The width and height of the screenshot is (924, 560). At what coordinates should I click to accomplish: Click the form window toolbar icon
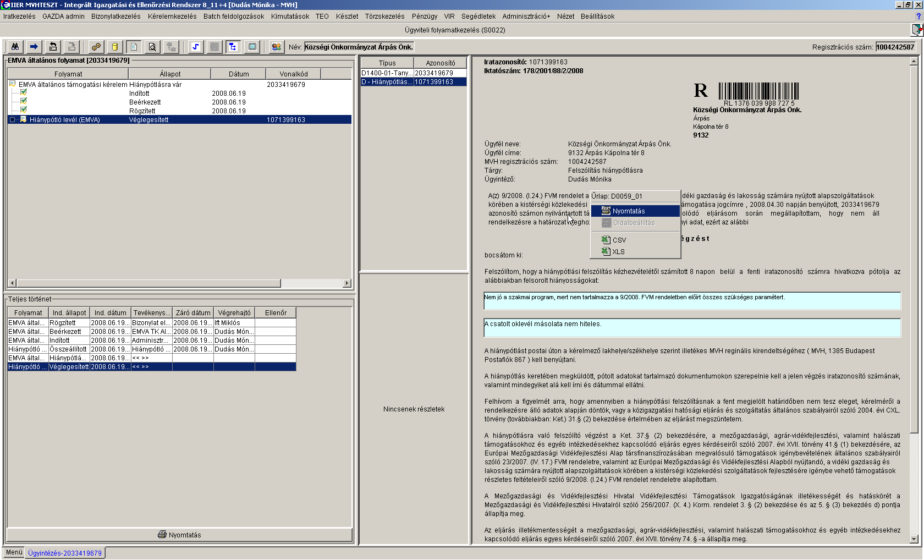252,47
